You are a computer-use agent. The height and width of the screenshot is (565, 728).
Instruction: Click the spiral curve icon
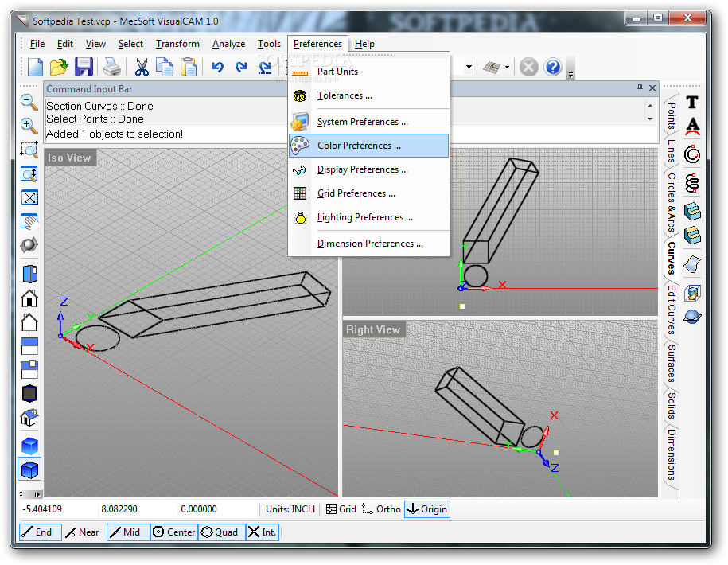tap(692, 154)
